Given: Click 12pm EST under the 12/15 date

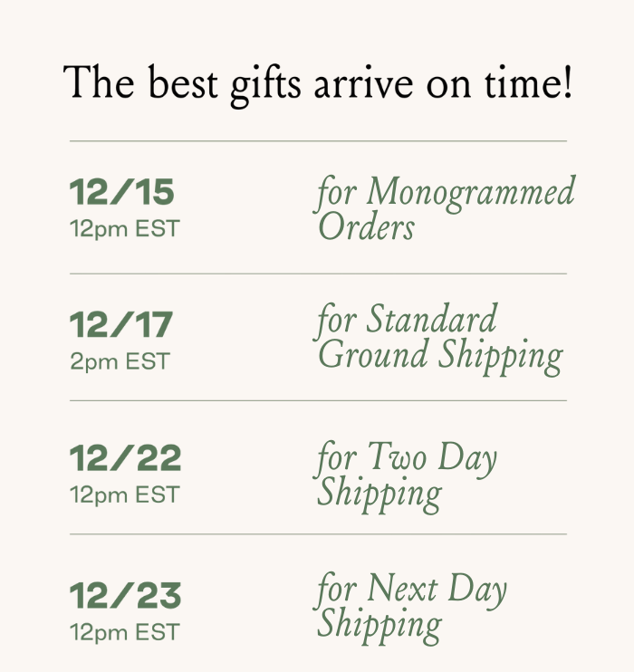Looking at the screenshot, I should tap(125, 228).
